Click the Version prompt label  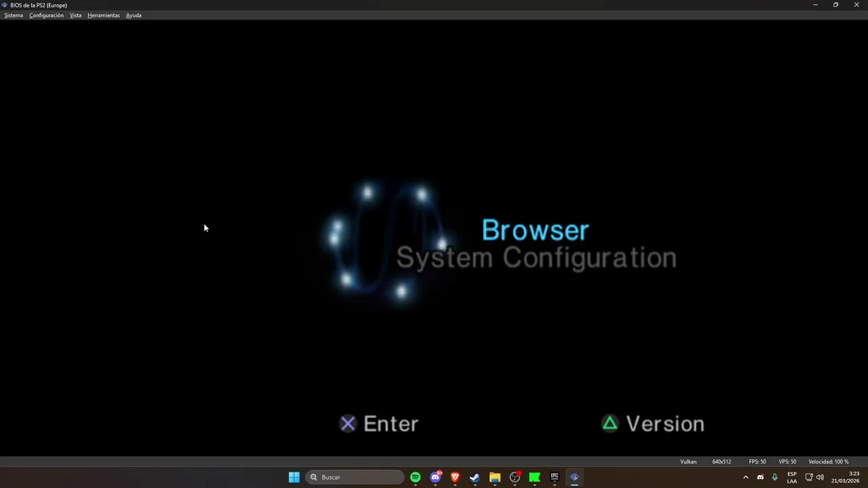pyautogui.click(x=665, y=424)
